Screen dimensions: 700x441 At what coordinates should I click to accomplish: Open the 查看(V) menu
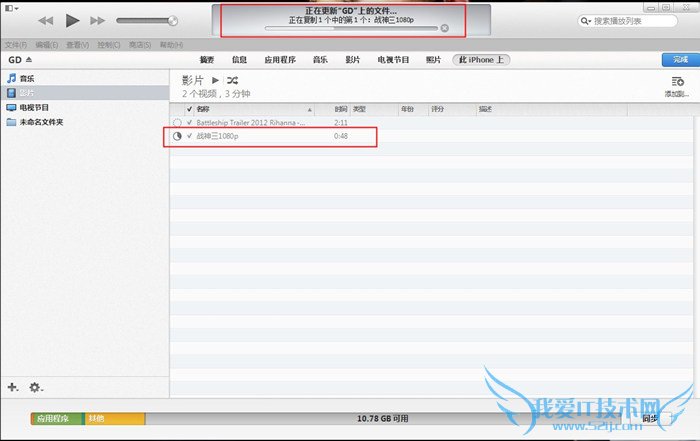coord(78,45)
